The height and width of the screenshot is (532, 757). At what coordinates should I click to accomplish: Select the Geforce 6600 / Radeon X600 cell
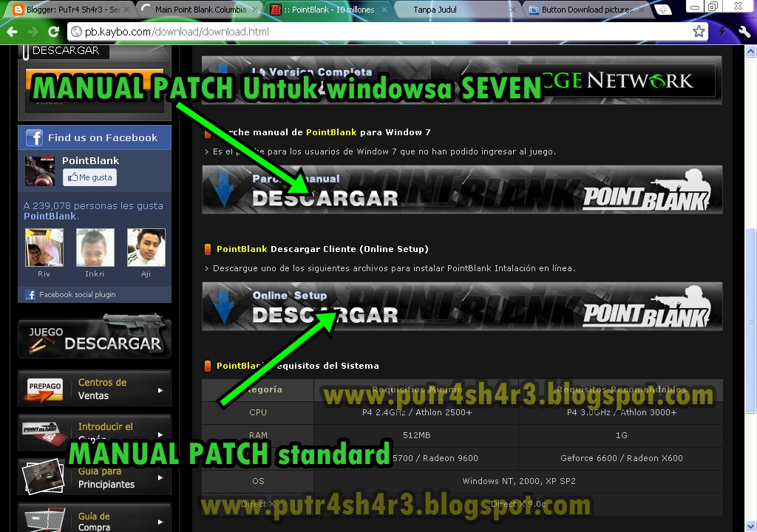pos(621,458)
